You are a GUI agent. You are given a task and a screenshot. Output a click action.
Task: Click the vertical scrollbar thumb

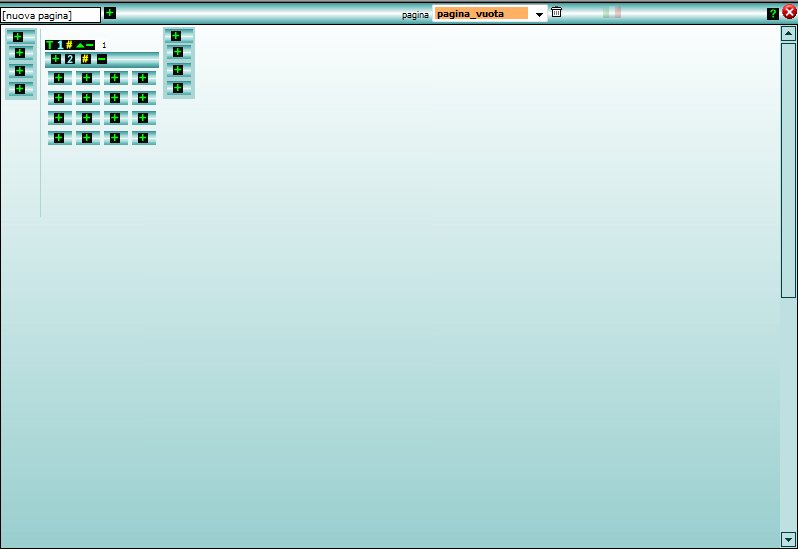point(788,170)
